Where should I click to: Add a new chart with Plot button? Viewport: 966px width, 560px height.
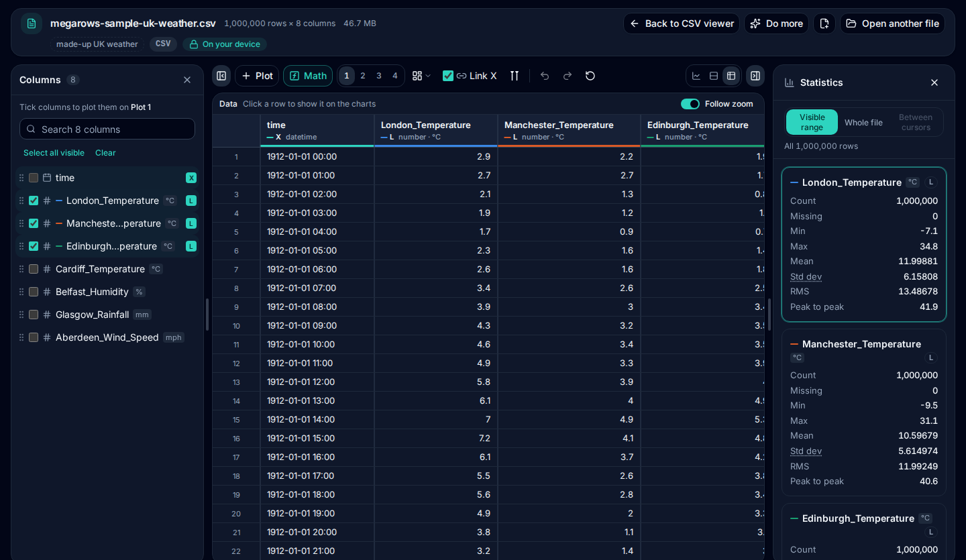click(x=257, y=76)
